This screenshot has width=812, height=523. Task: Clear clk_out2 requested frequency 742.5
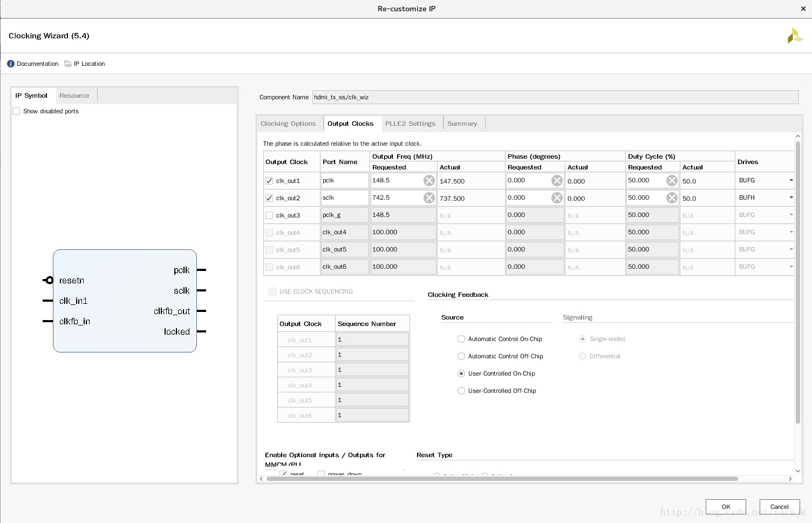tap(429, 198)
